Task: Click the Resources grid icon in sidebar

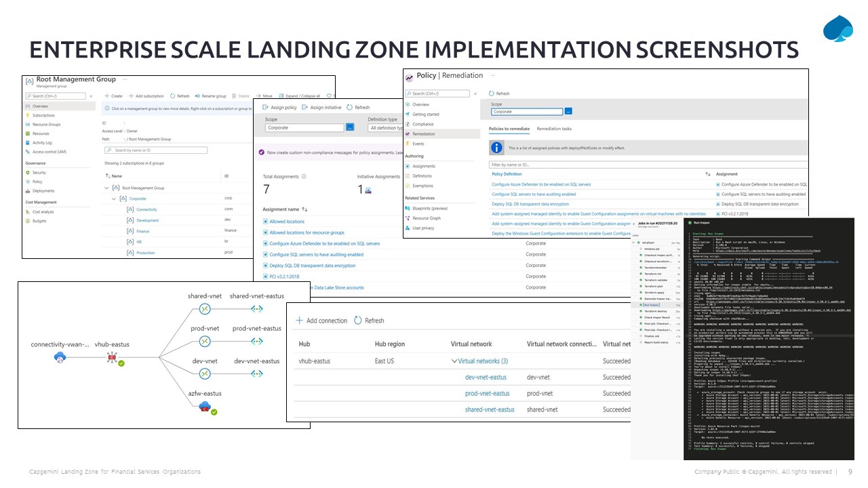Action: [x=28, y=134]
